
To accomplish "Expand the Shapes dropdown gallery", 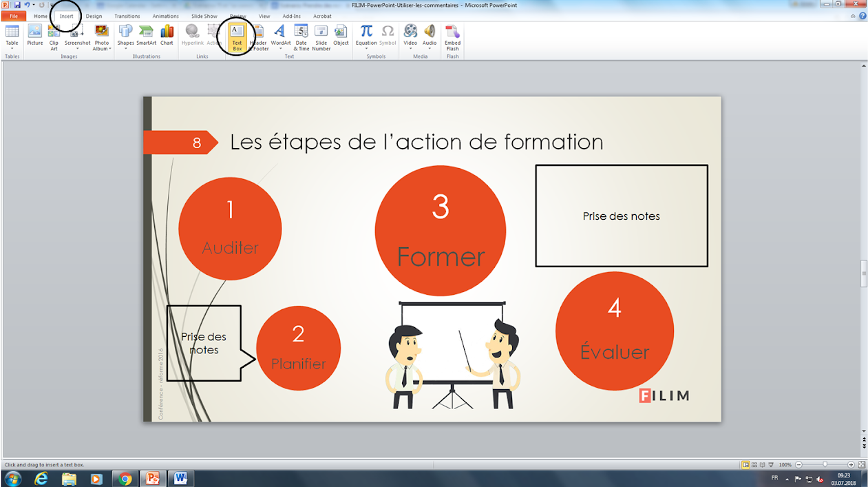I will pyautogui.click(x=125, y=49).
